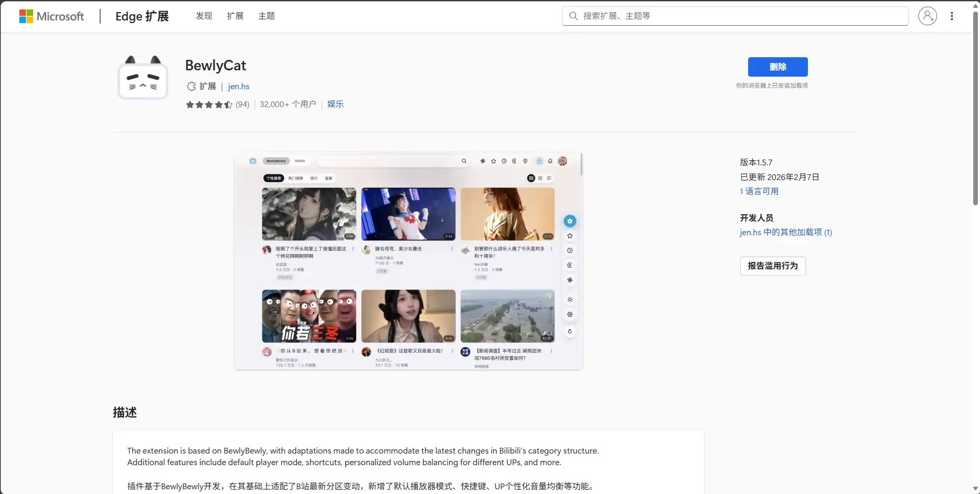
Task: Open the user account profile icon
Action: point(927,16)
